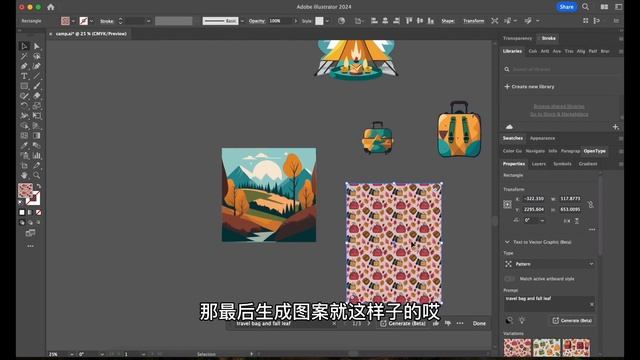The width and height of the screenshot is (640, 360).
Task: Open the rotation angle dropdown in Transform
Action: [542, 220]
